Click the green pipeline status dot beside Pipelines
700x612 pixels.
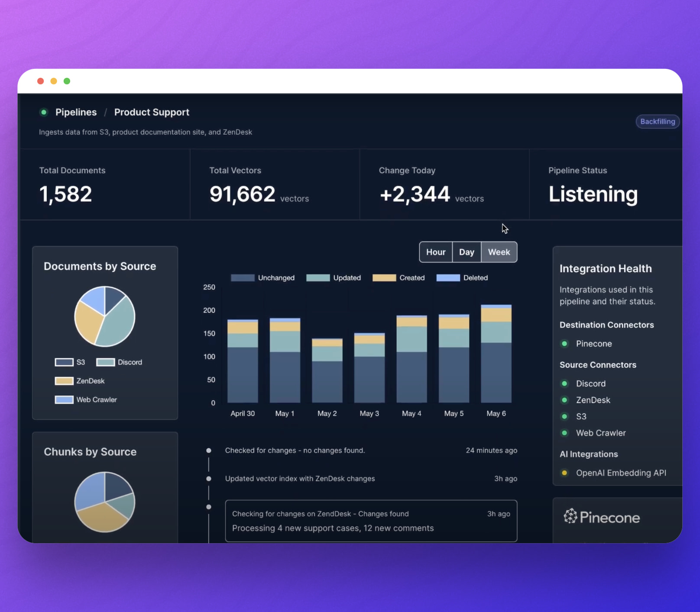pos(43,112)
